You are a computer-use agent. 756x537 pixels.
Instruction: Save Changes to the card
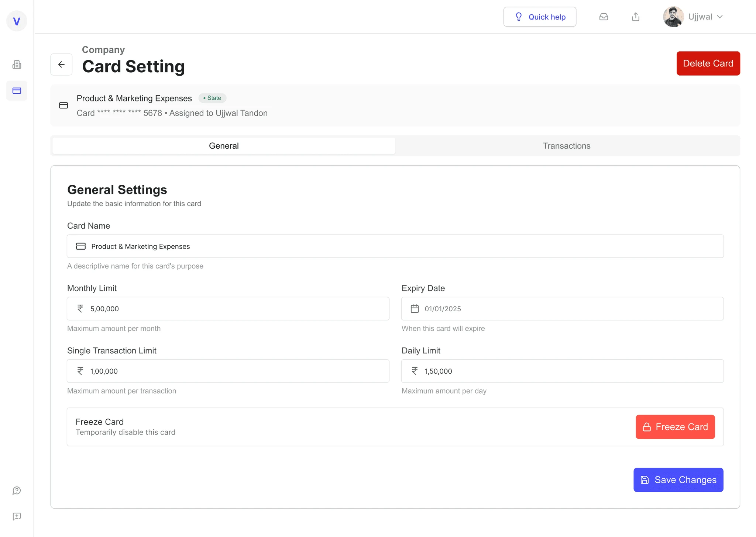click(678, 480)
